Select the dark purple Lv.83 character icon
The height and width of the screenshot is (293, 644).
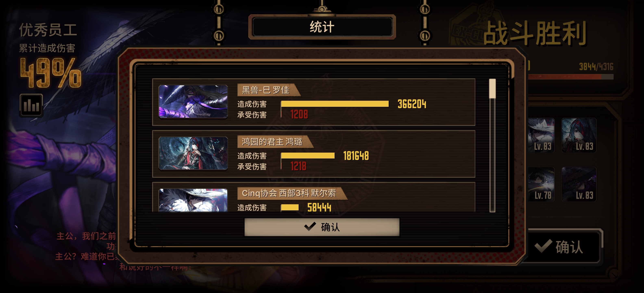point(579,184)
